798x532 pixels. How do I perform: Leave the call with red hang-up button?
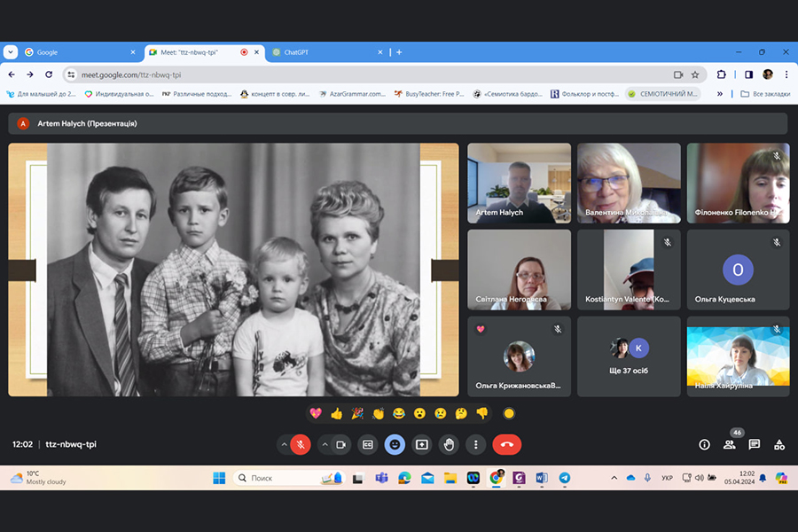pyautogui.click(x=507, y=444)
